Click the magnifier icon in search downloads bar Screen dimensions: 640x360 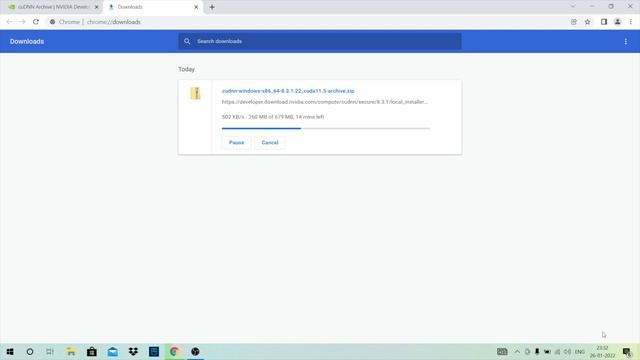[x=187, y=41]
